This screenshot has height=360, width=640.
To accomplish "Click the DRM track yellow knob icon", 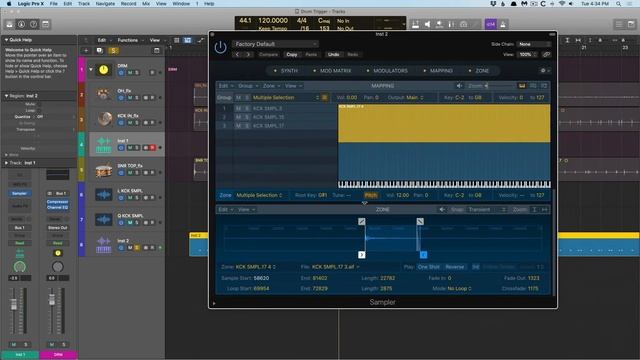I will [104, 70].
